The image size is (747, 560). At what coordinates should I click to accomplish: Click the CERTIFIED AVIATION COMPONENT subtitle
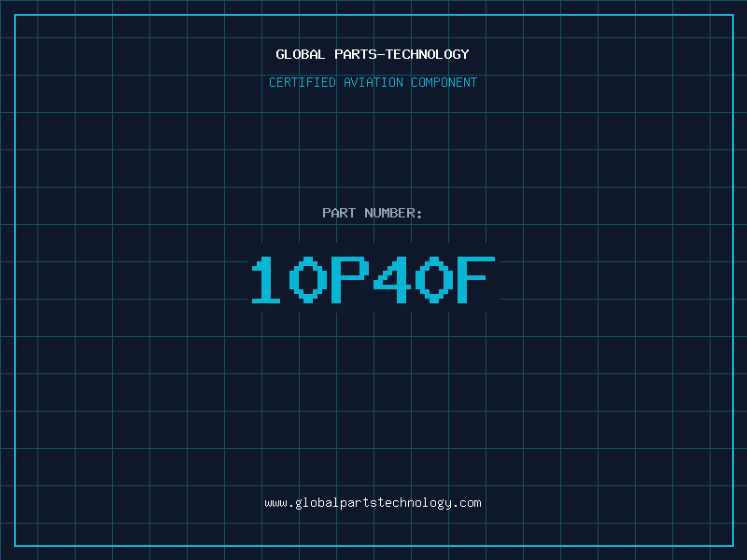coord(373,82)
